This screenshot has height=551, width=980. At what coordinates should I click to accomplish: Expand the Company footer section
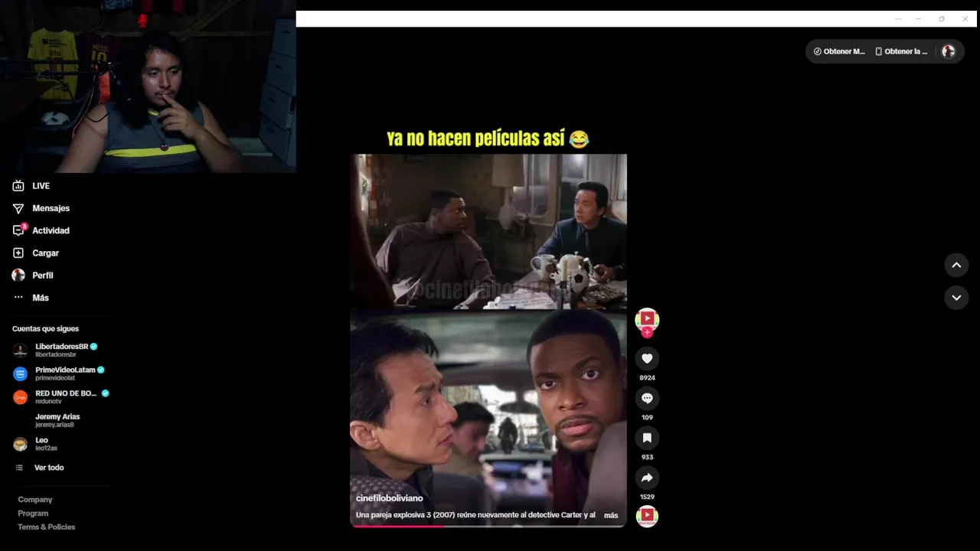pyautogui.click(x=35, y=500)
